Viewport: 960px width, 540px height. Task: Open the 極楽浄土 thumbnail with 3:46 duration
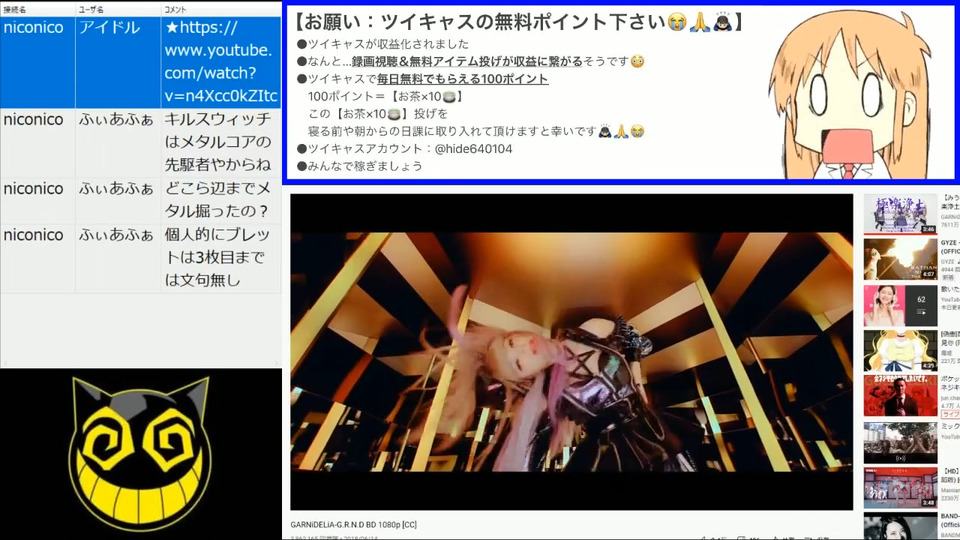click(x=900, y=214)
